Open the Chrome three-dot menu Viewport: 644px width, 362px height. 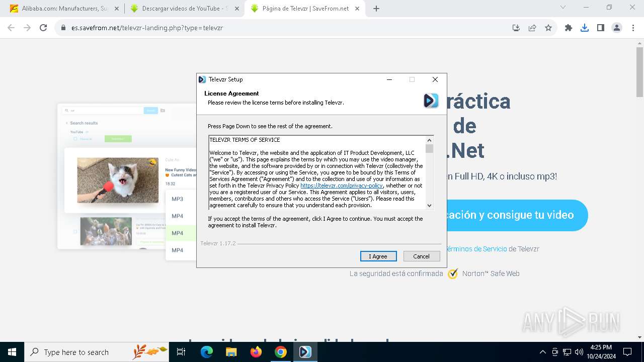pos(633,28)
